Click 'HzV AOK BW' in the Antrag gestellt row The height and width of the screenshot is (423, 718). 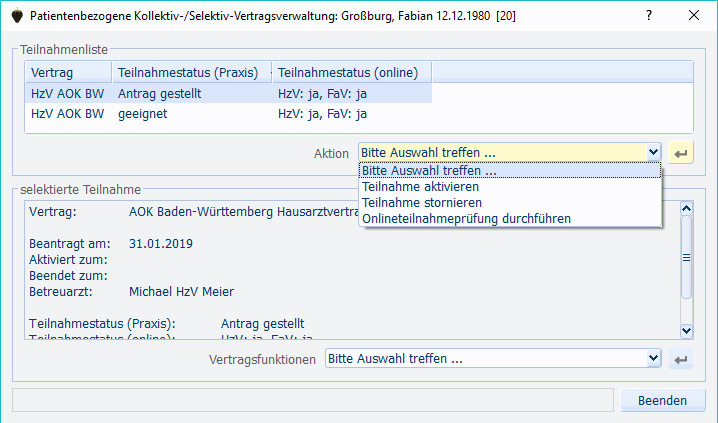pos(68,93)
